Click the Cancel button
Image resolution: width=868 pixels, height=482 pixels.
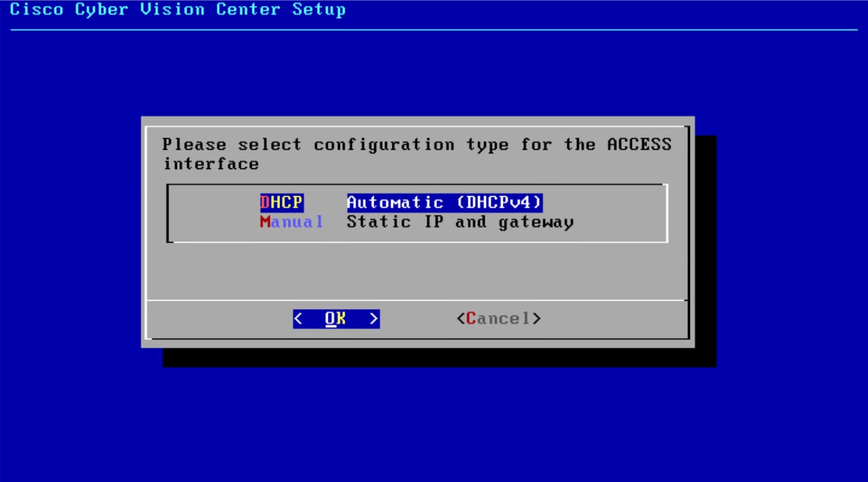(498, 318)
